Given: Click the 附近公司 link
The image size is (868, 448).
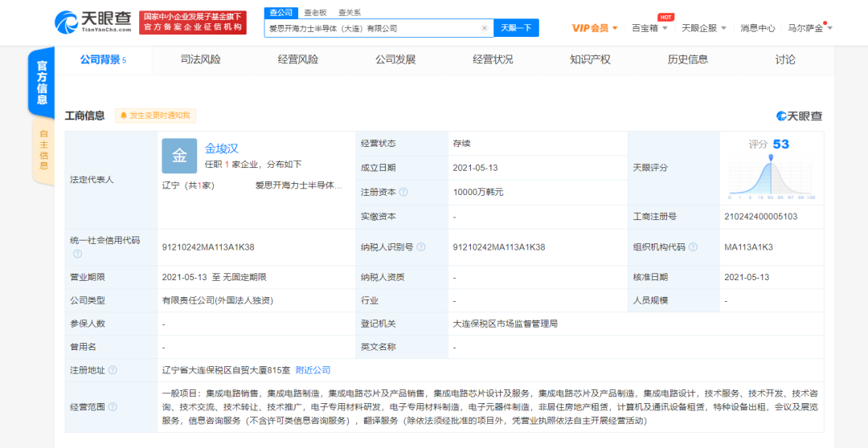Looking at the screenshot, I should 313,370.
